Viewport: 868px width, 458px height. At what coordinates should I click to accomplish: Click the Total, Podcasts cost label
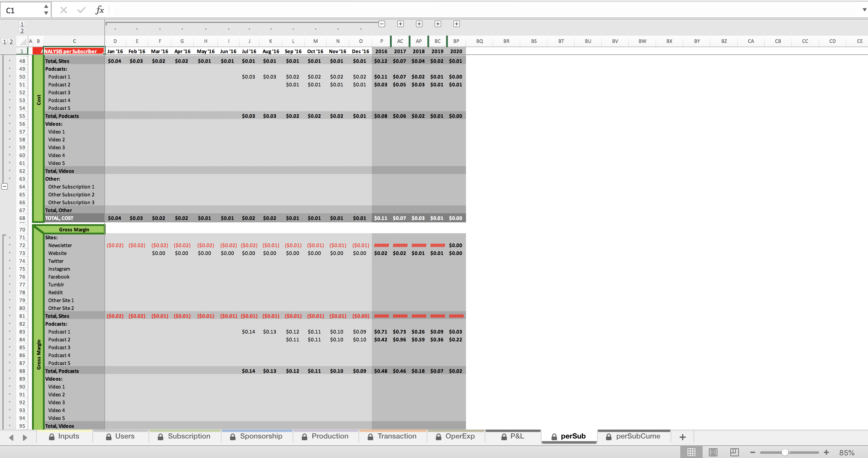click(x=62, y=116)
